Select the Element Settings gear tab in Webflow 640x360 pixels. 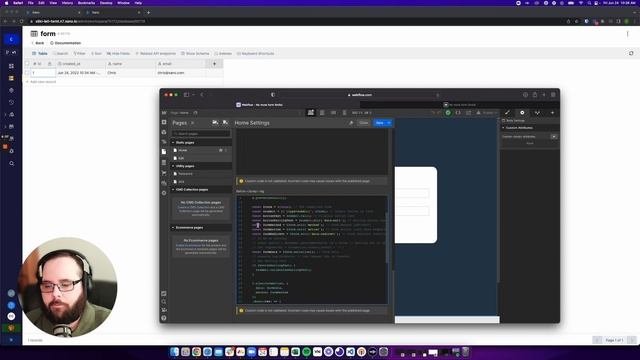point(522,113)
